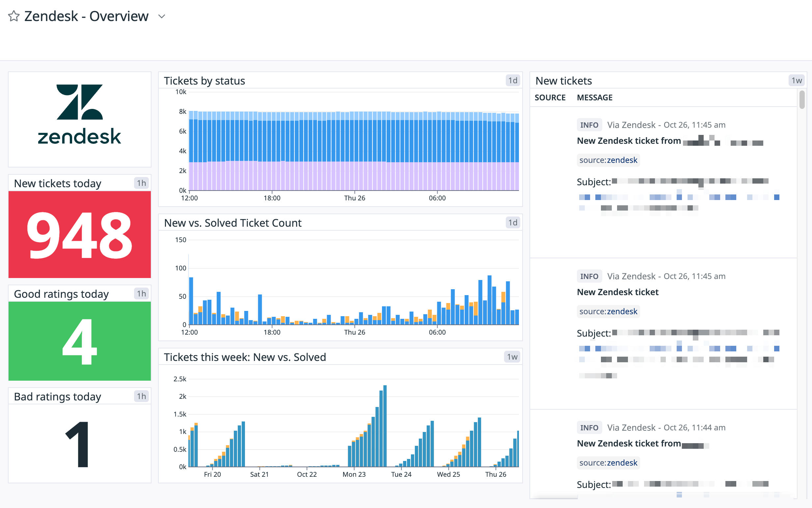Click the Zendesk logo image

[80, 114]
